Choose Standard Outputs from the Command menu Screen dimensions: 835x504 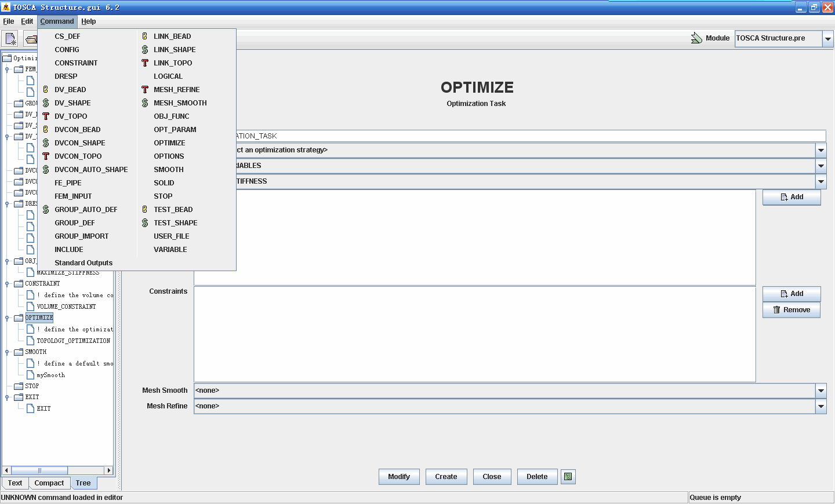point(83,263)
